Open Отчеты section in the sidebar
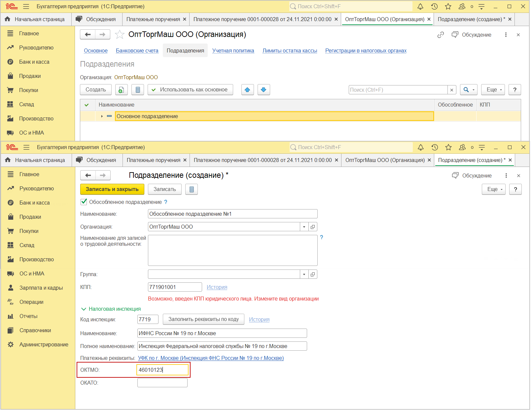Image resolution: width=532 pixels, height=413 pixels. pos(28,316)
